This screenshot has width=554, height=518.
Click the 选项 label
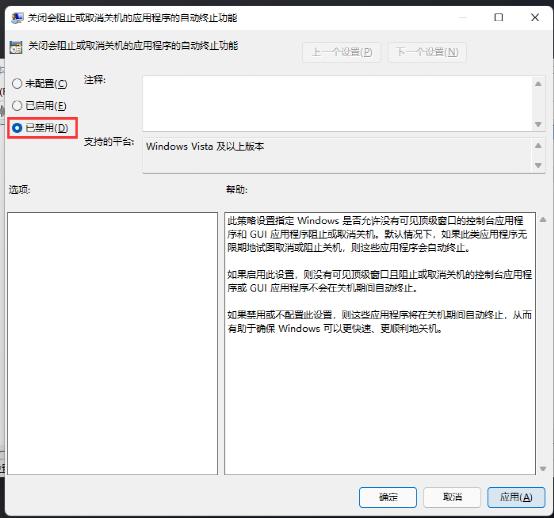point(19,189)
